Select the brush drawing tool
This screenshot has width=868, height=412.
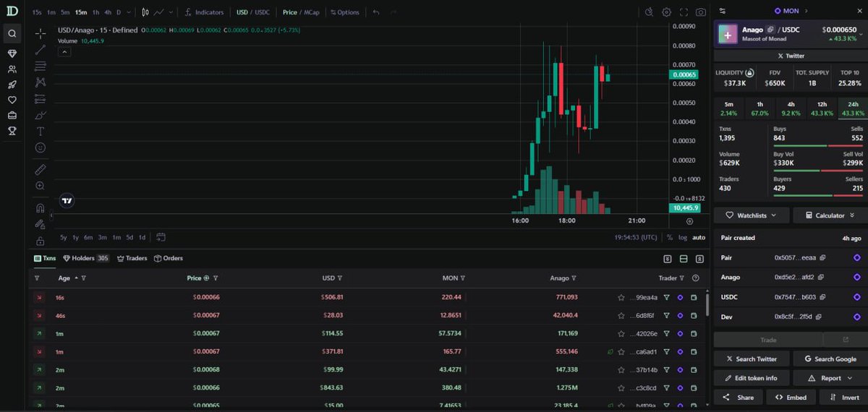(41, 116)
